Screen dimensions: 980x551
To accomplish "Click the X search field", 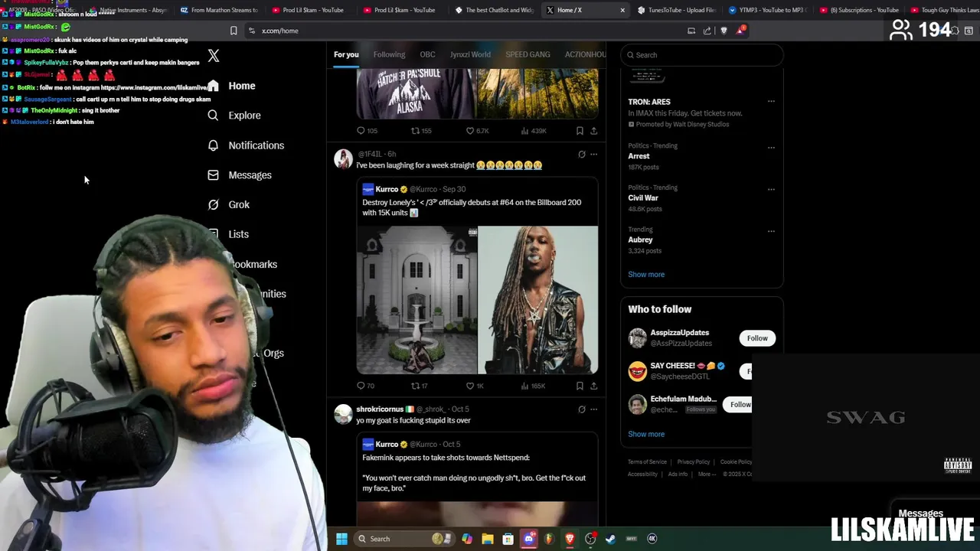I will pos(701,55).
